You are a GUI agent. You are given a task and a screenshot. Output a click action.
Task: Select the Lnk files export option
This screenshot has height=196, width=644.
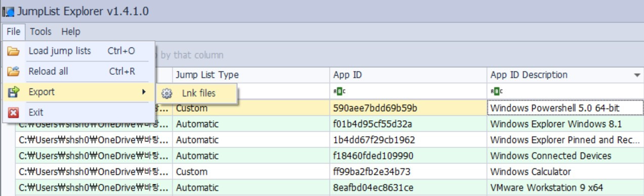pyautogui.click(x=197, y=93)
